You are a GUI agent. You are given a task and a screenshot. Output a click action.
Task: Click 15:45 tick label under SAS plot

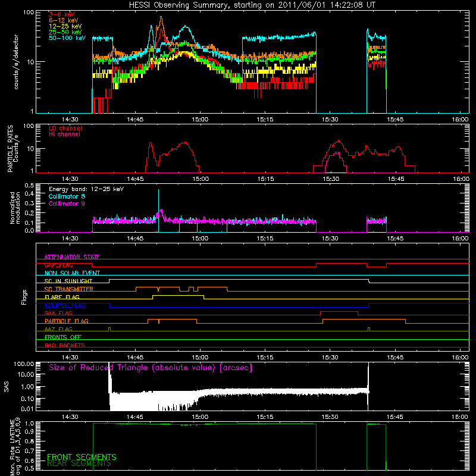395,417
